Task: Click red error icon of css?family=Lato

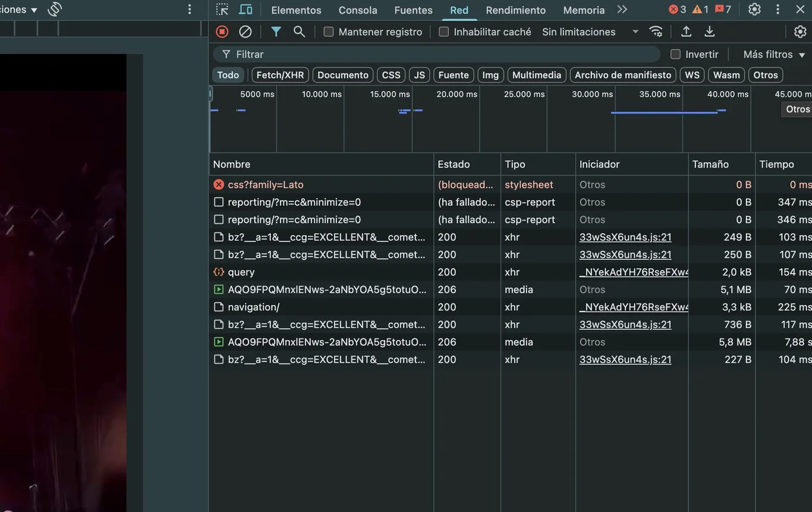Action: pos(219,185)
